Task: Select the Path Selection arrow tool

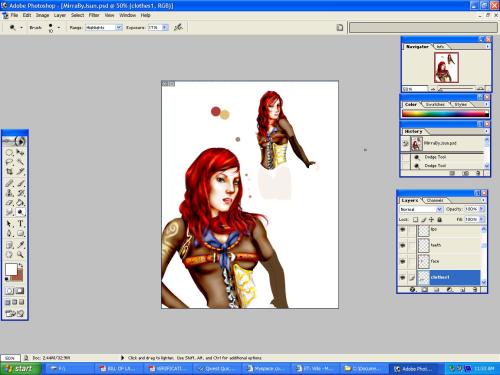Action: coord(9,224)
